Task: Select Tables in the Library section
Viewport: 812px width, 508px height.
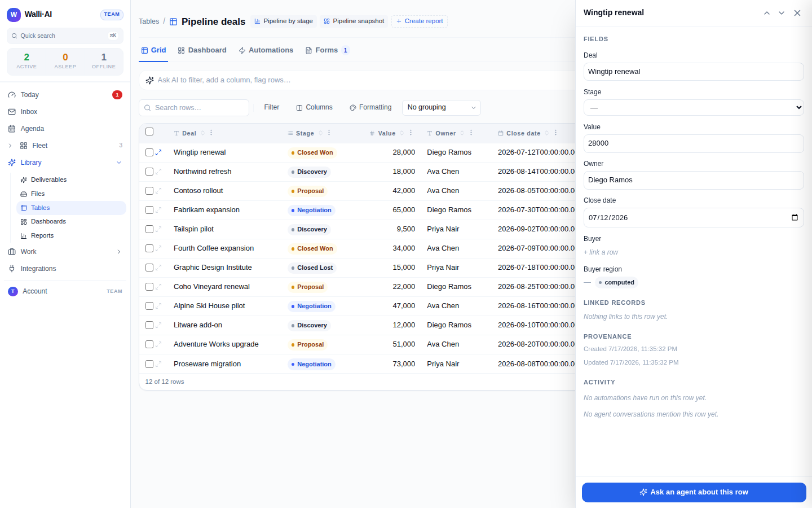Action: coord(71,208)
